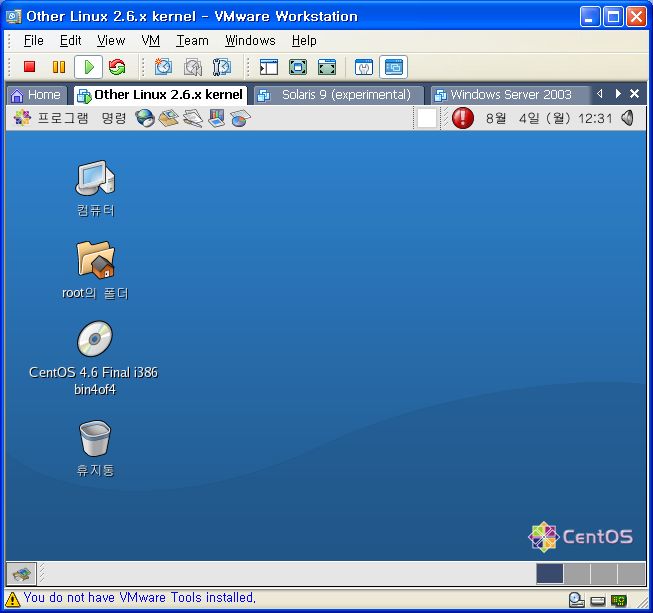Toggle the show desktop button in bottom panel

click(22, 573)
